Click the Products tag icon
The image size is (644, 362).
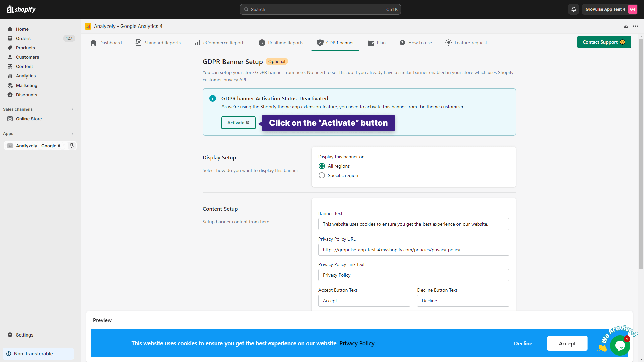(x=10, y=48)
